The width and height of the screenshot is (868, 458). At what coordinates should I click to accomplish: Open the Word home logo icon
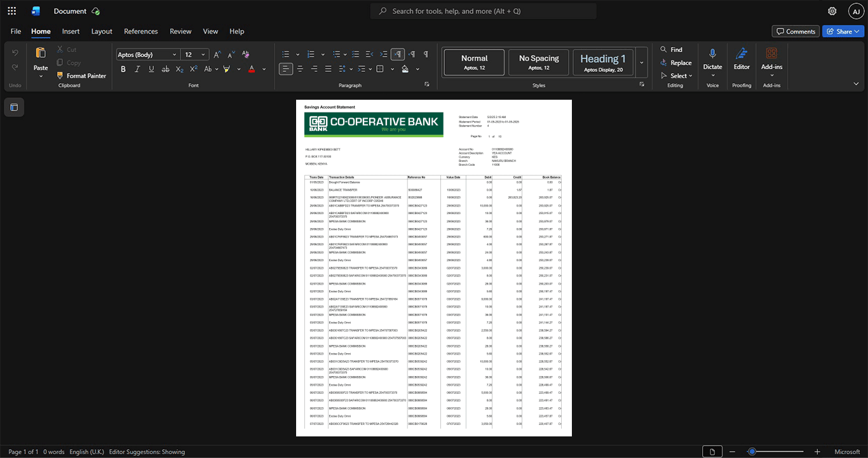pyautogui.click(x=36, y=11)
